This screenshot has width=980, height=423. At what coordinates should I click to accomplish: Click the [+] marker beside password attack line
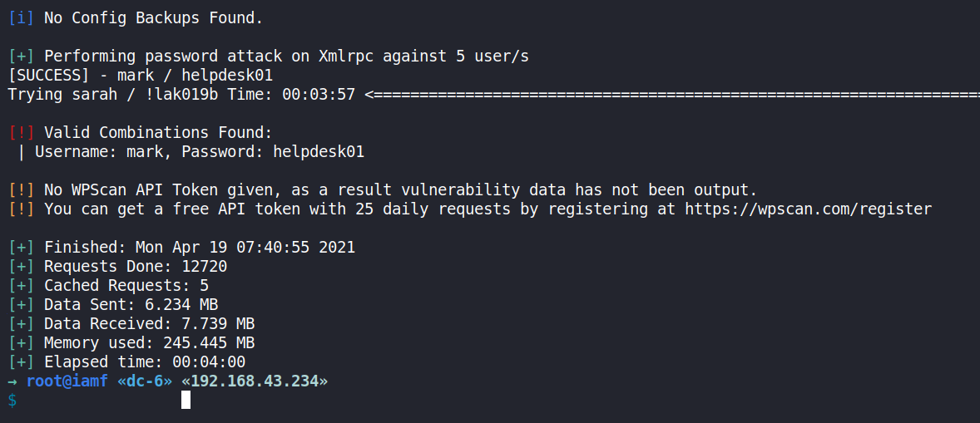pyautogui.click(x=22, y=56)
